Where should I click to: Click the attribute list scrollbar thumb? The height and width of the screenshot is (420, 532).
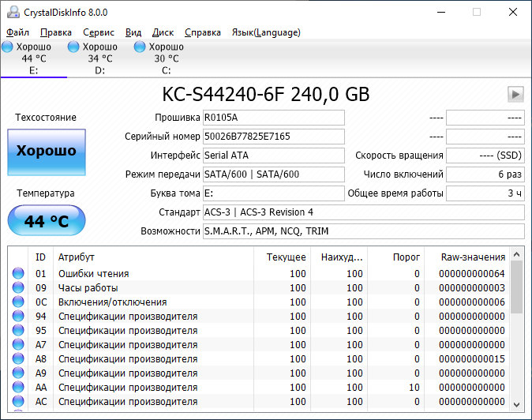(x=517, y=287)
